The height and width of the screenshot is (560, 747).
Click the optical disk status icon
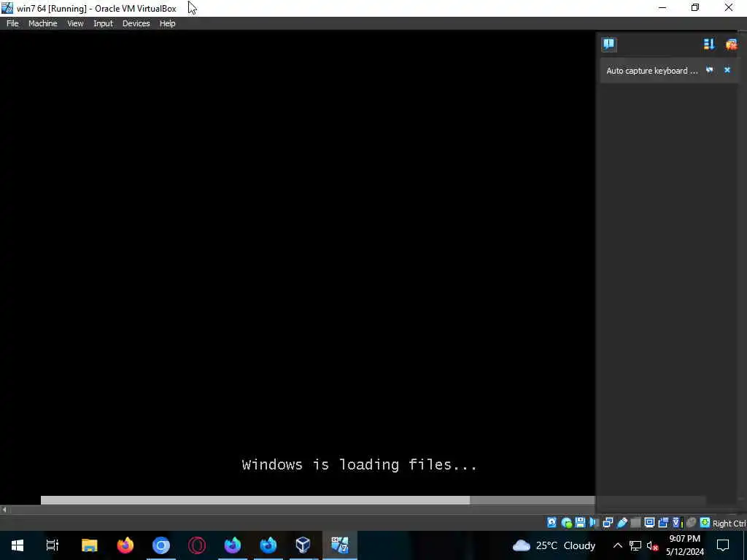tap(566, 523)
